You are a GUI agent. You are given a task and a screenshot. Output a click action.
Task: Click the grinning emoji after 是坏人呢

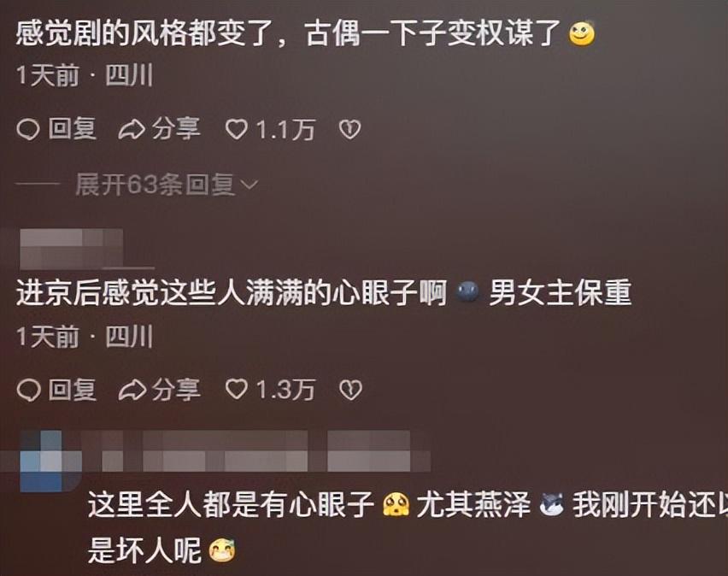click(x=222, y=550)
